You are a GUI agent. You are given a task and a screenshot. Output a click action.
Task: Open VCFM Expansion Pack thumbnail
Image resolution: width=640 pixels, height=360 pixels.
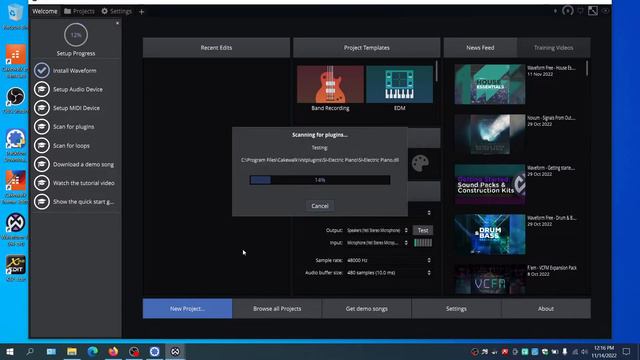point(490,280)
